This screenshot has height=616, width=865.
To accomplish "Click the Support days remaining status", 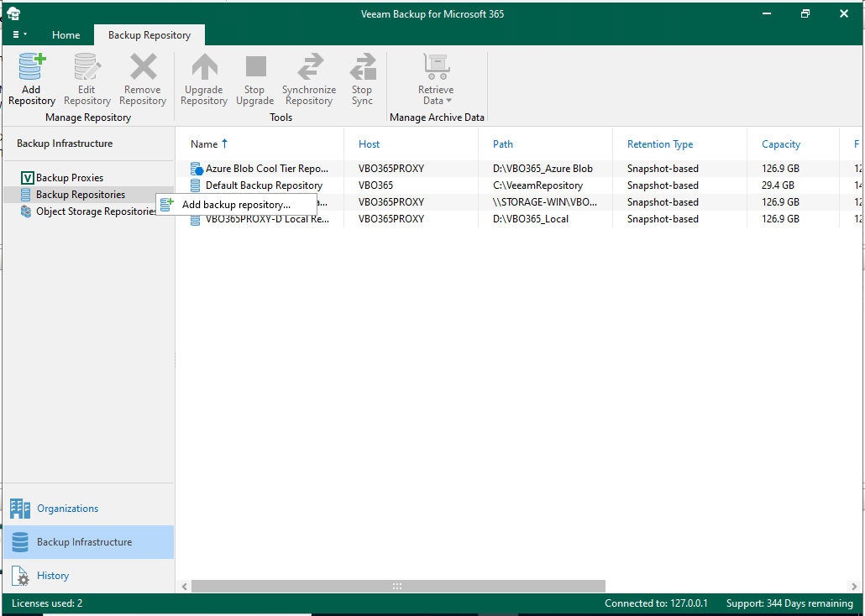I will [x=789, y=603].
